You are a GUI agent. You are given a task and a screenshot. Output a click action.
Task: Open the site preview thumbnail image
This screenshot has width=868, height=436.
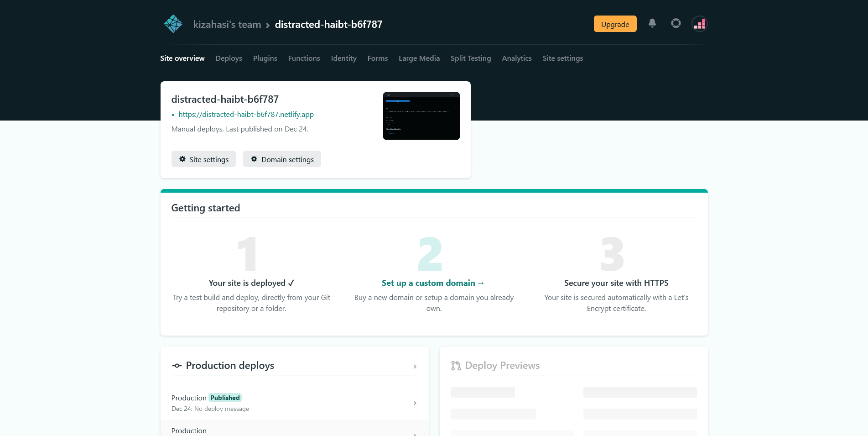(421, 116)
